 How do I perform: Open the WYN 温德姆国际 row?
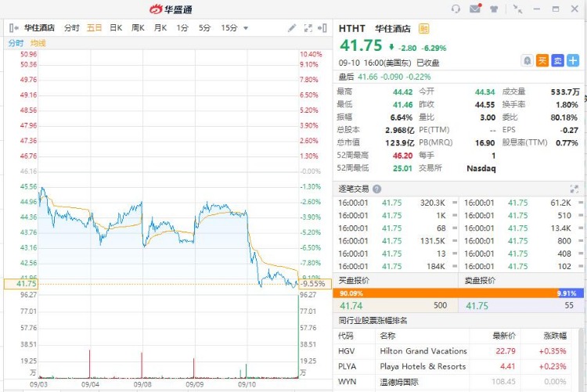[x=452, y=382]
